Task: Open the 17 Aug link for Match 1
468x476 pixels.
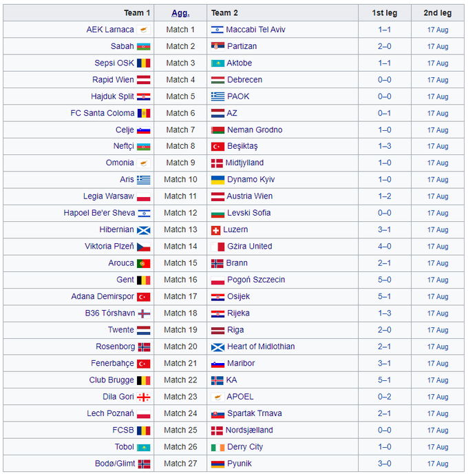Action: (x=438, y=30)
